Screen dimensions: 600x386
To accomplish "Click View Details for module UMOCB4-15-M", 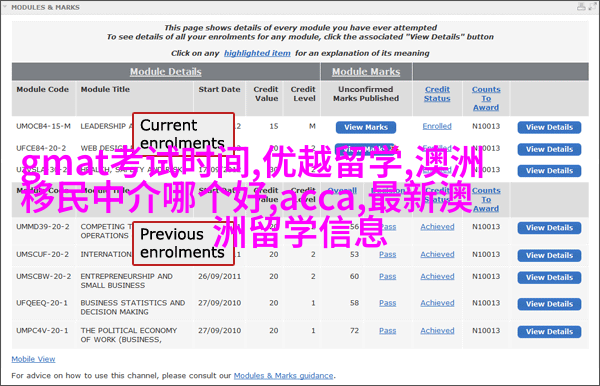I will [549, 127].
